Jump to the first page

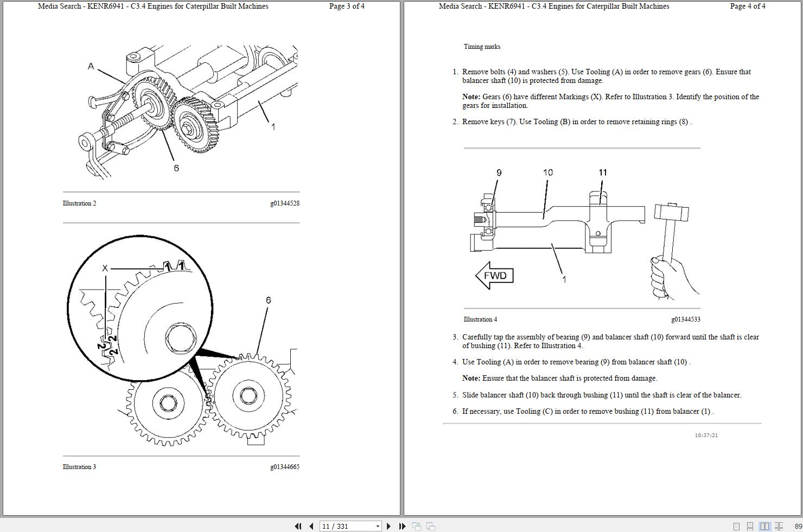(x=299, y=526)
